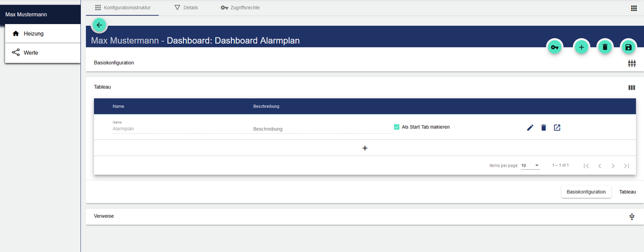Click the green trash delete button

coord(604,47)
